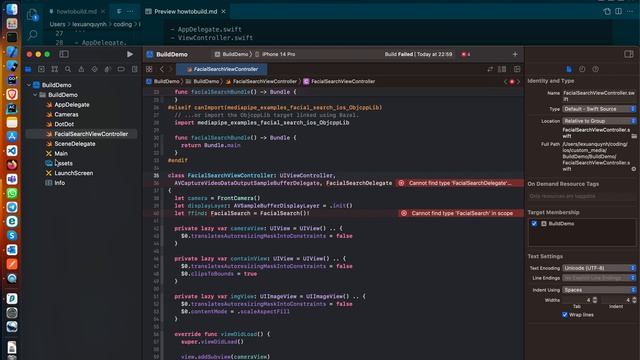
Task: Toggle the editor review changes arrows icon
Action: pyautogui.click(x=490, y=69)
